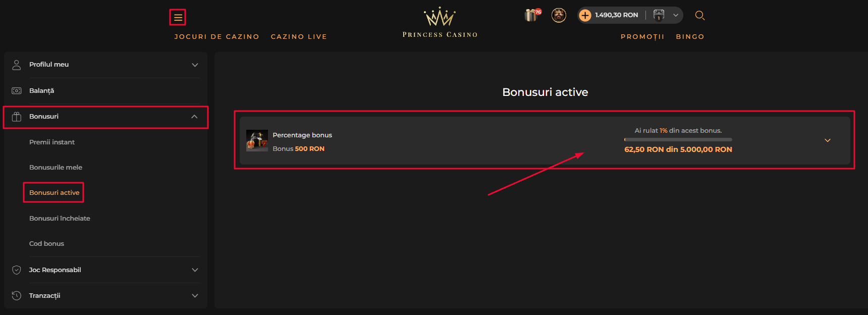
Task: Open the Promoții page
Action: tap(642, 37)
